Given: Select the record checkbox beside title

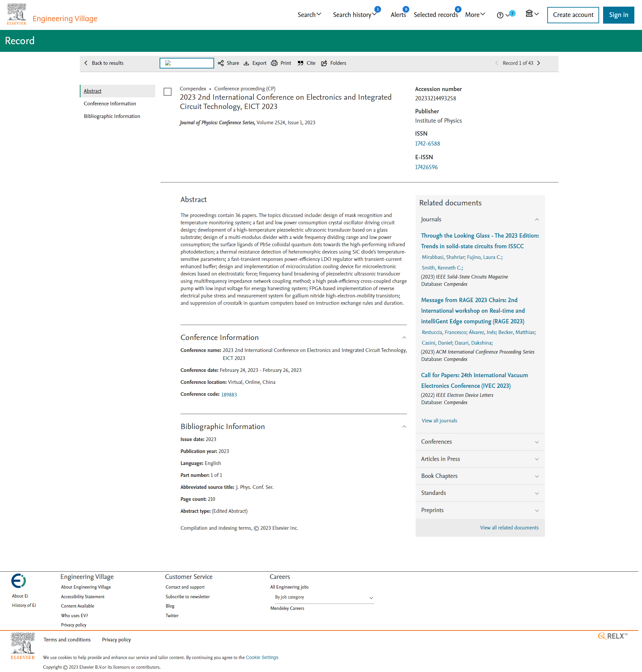Looking at the screenshot, I should click(x=167, y=92).
